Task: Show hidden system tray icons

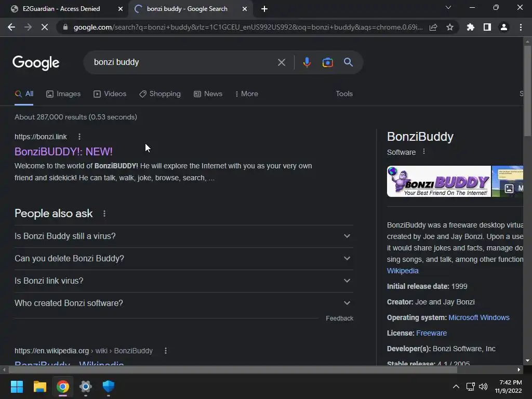Action: click(456, 387)
